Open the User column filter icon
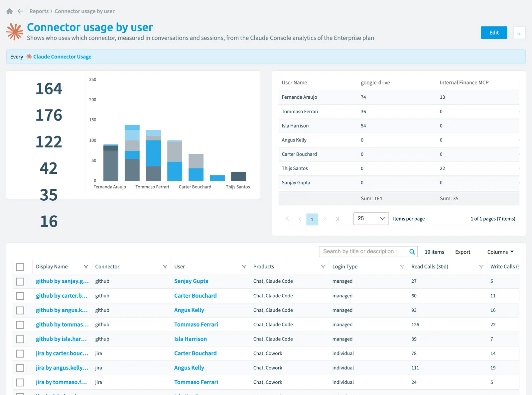The image size is (532, 395). (244, 267)
